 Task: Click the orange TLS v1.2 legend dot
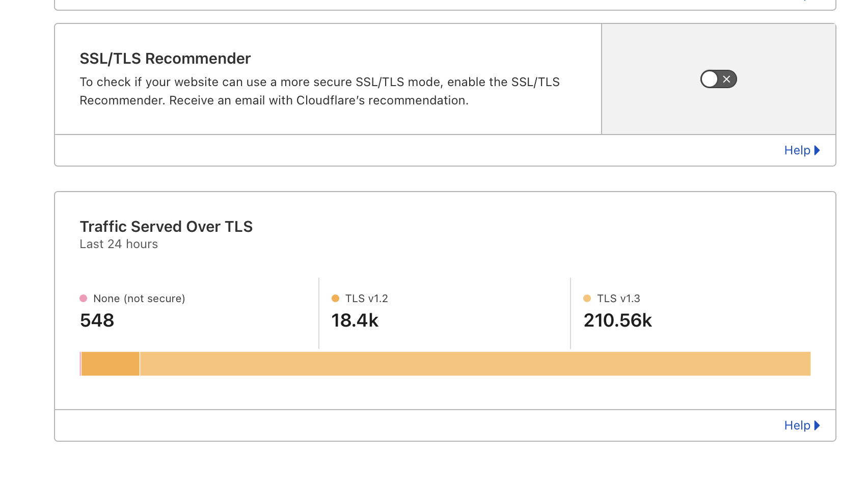tap(335, 299)
